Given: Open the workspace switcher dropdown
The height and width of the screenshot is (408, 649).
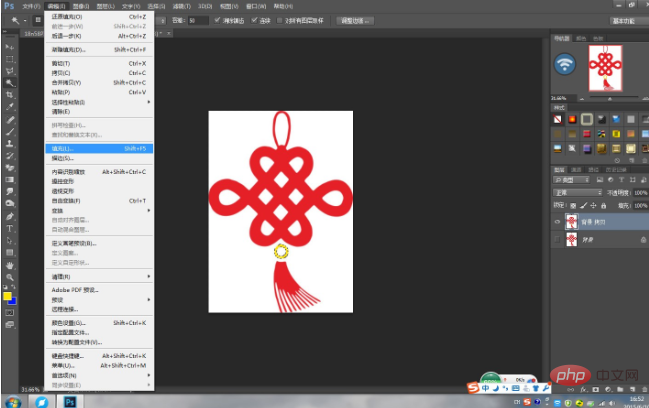Looking at the screenshot, I should pos(628,21).
